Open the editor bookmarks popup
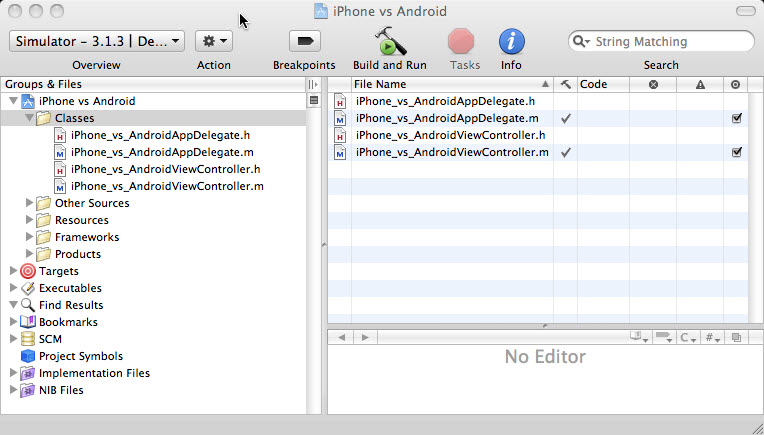Image resolution: width=764 pixels, height=435 pixels. (x=639, y=337)
